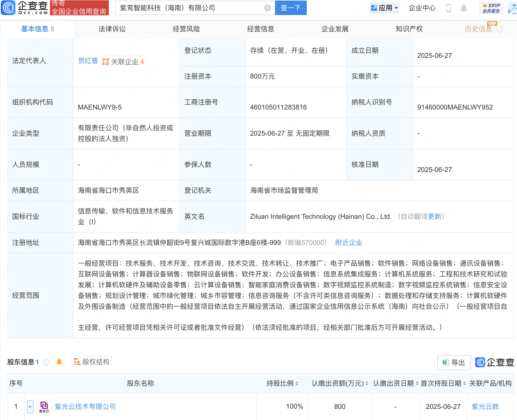Switch to the 历史信息 VIP tab
The width and height of the screenshot is (517, 420).
(478, 29)
